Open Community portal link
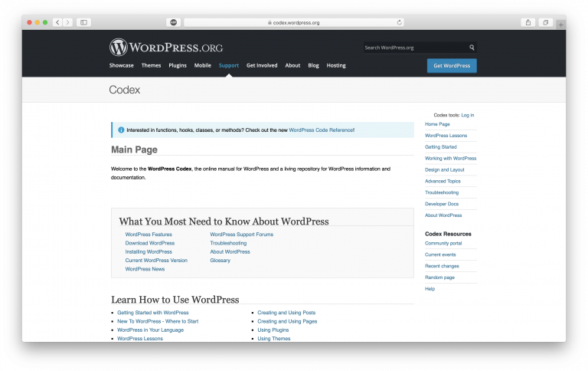Screen dimensions: 588x371 (443, 243)
